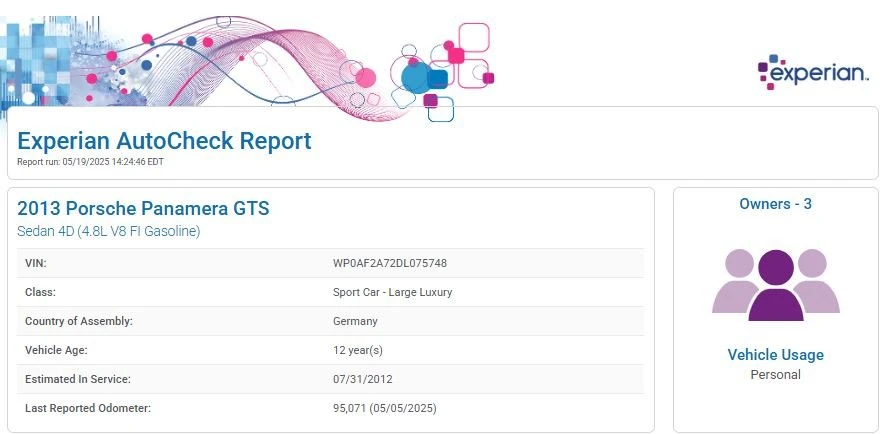Viewport: 894px width, 434px height.
Task: Select the Germany value
Action: pyautogui.click(x=355, y=322)
